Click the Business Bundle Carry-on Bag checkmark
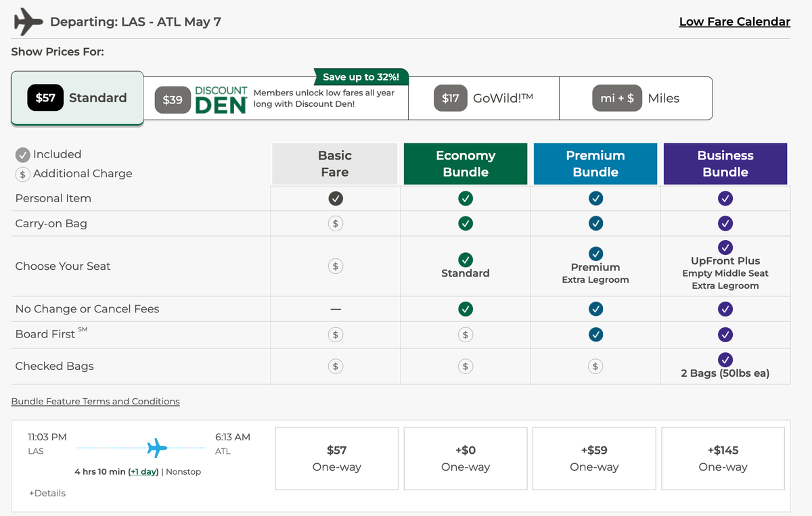The height and width of the screenshot is (516, 812). pos(725,223)
